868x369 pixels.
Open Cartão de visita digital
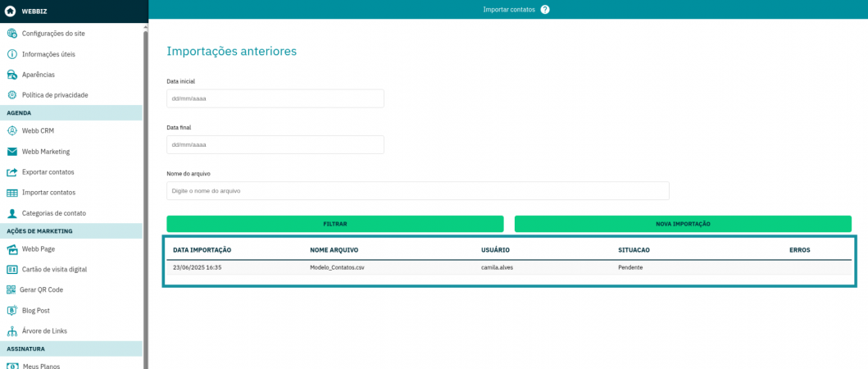pyautogui.click(x=54, y=269)
